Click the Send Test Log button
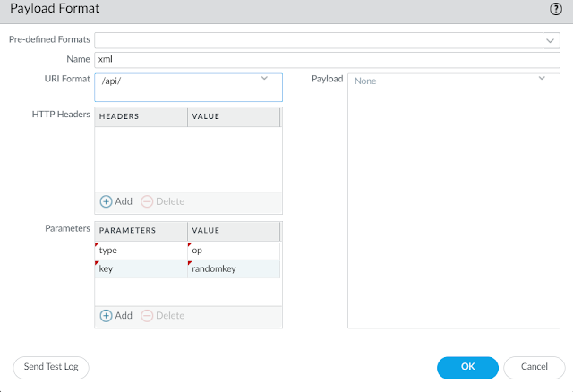 pos(51,367)
